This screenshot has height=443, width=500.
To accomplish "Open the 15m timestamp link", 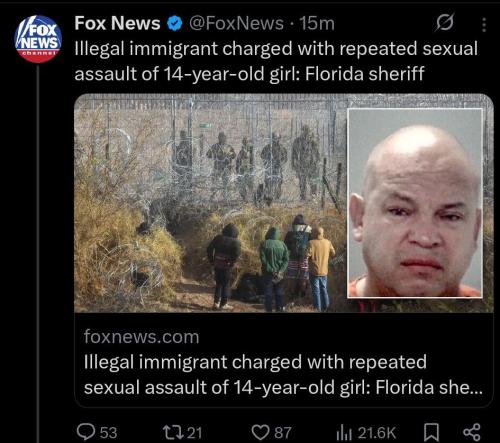I will 317,24.
